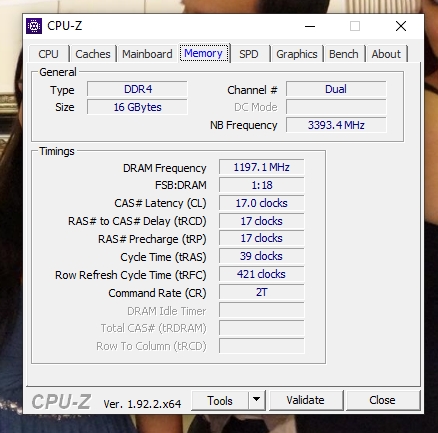Click the Validate button
The width and height of the screenshot is (438, 433).
pyautogui.click(x=305, y=400)
